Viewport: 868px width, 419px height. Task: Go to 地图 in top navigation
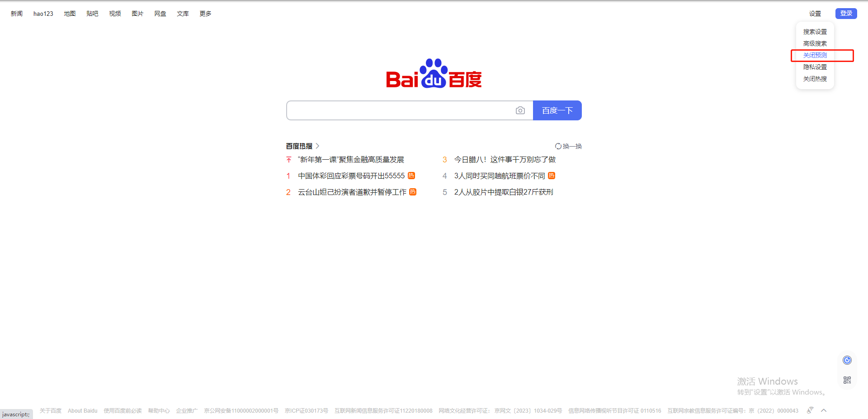tap(70, 14)
